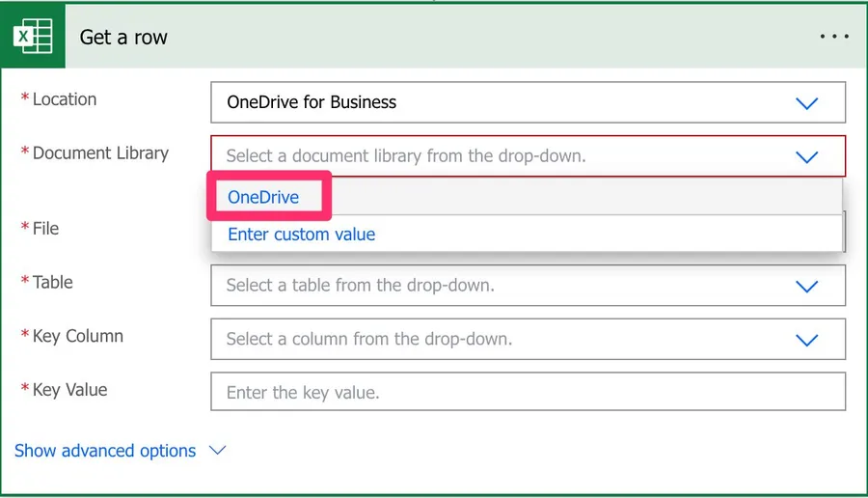Click the 'Get a row' action title

coord(123,38)
